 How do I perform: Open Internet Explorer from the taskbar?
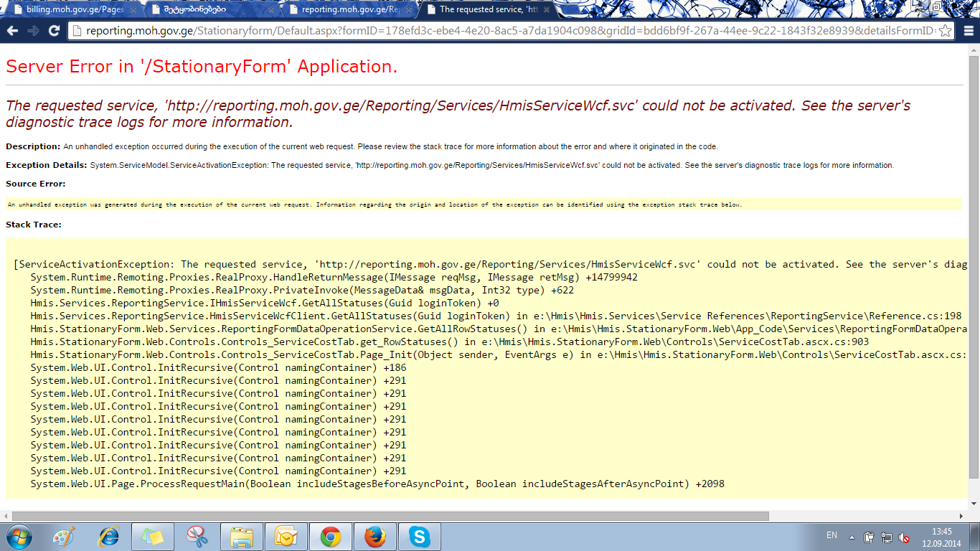click(x=109, y=537)
